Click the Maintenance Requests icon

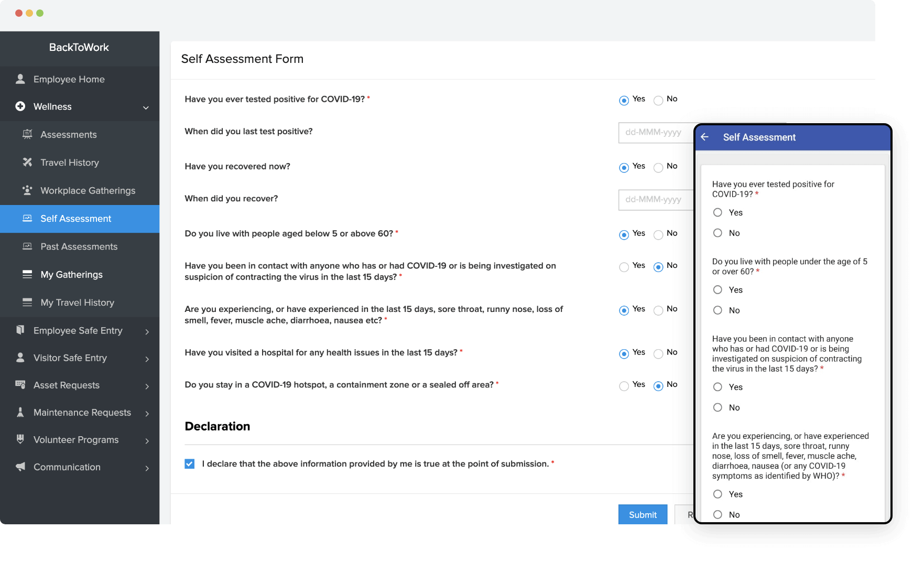[x=20, y=412]
